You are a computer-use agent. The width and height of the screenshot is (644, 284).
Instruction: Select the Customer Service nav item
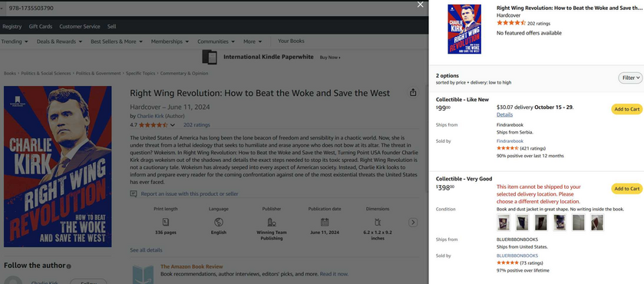(80, 26)
